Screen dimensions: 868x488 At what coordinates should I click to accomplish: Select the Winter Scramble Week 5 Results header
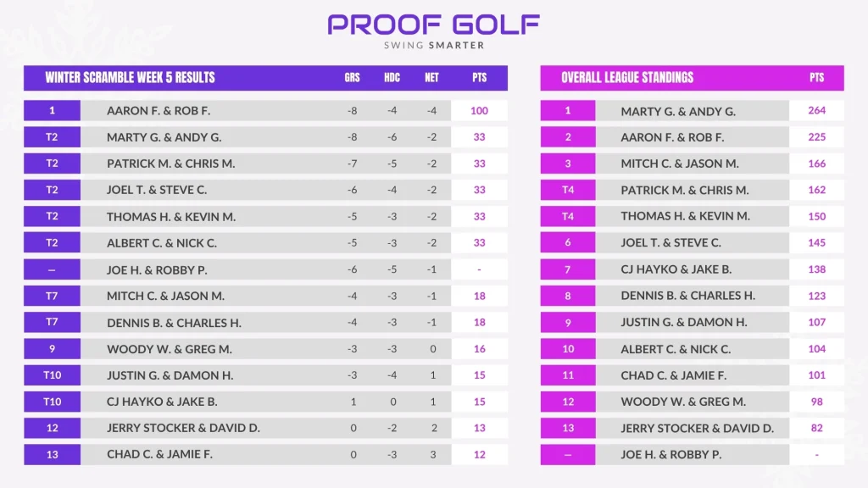[x=130, y=78]
